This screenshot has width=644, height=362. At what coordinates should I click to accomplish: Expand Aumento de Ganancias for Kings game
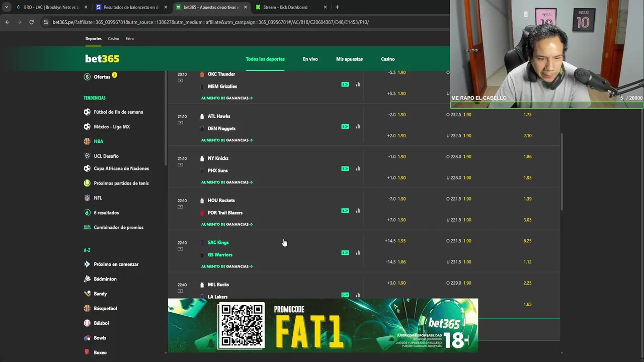click(227, 266)
